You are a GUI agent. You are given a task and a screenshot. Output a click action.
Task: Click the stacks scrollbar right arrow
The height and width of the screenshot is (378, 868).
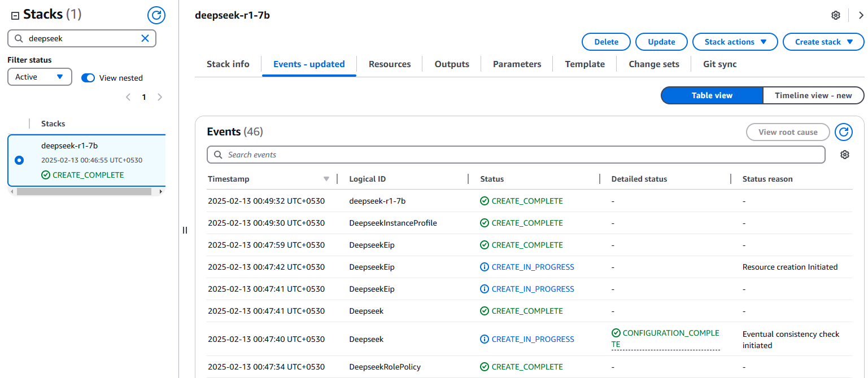coord(161,192)
